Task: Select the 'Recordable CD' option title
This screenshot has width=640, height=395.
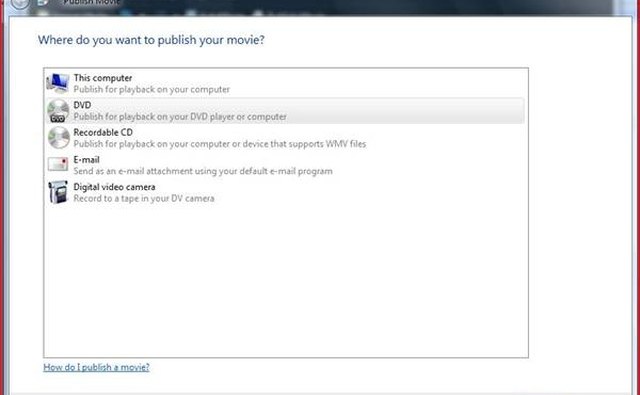Action: click(x=103, y=132)
